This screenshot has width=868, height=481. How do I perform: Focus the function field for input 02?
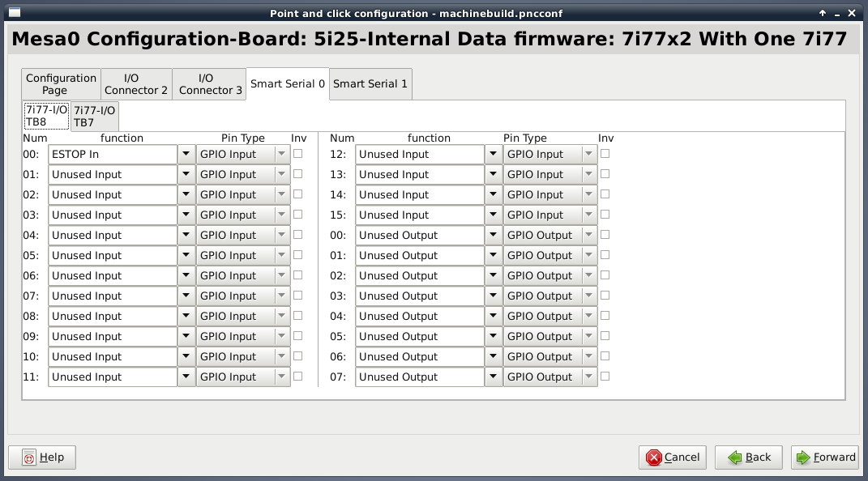click(x=113, y=194)
